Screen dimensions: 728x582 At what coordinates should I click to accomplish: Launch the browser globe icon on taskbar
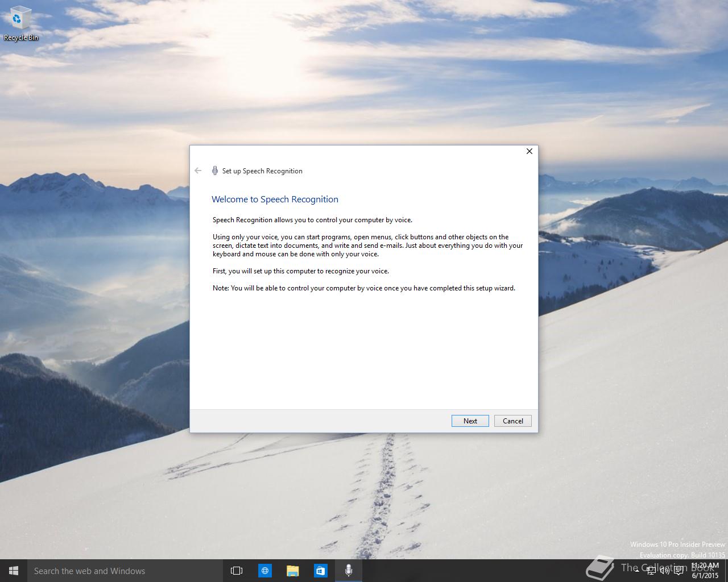click(265, 571)
